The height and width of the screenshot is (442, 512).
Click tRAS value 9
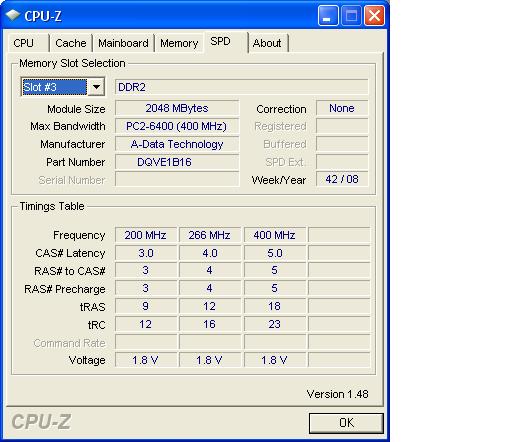146,306
